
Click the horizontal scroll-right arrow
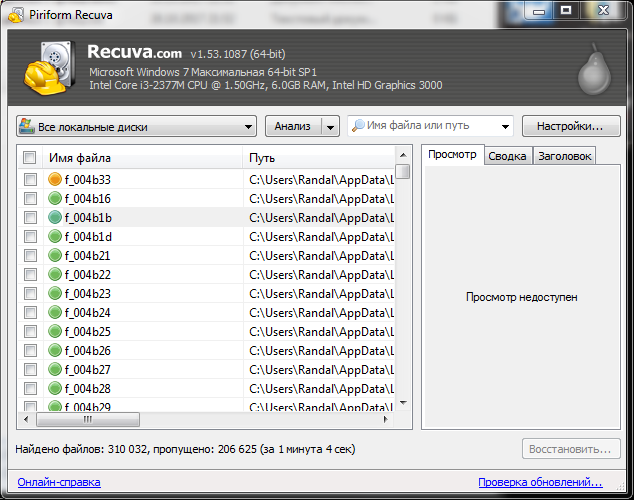point(386,420)
